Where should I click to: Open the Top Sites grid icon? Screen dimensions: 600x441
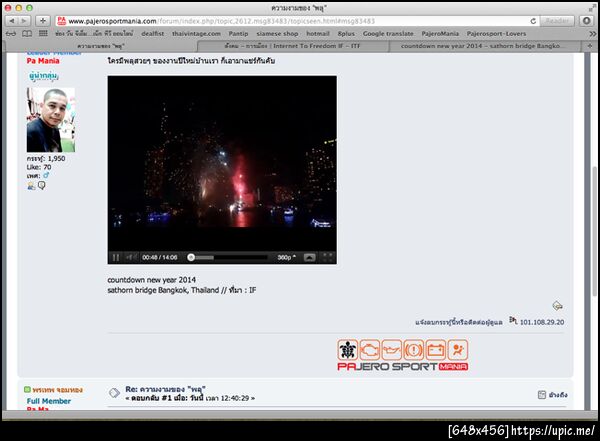(43, 34)
